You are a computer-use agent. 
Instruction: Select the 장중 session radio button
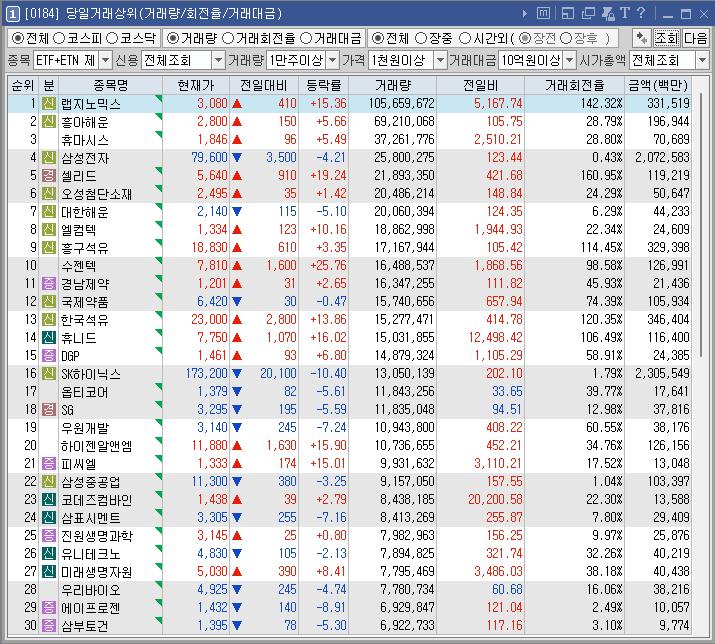[x=421, y=38]
